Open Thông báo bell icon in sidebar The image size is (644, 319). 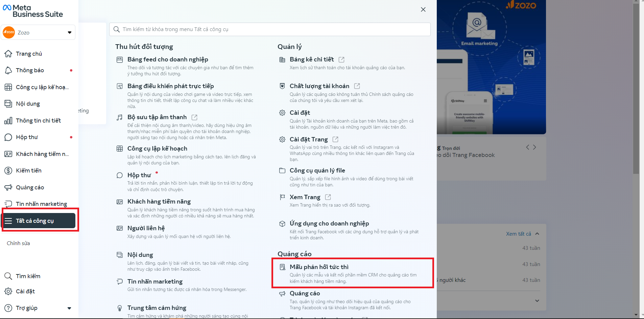click(8, 70)
